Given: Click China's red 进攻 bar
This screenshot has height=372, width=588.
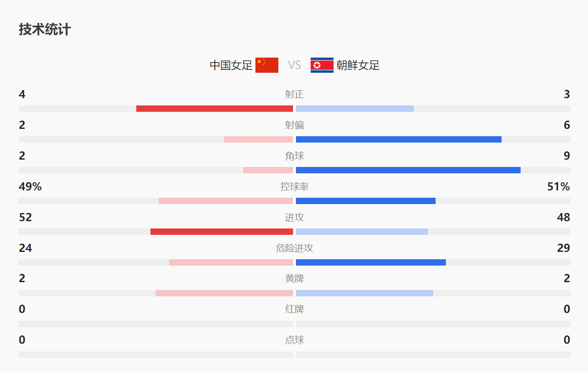Looking at the screenshot, I should 222,231.
